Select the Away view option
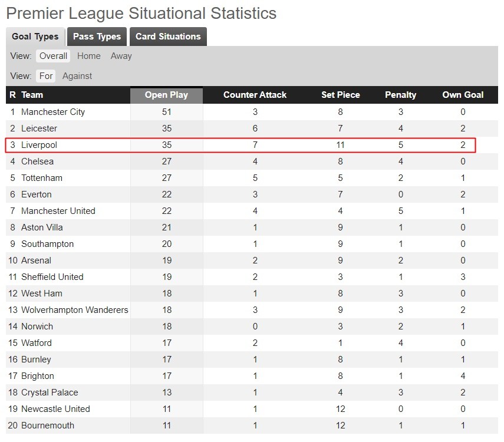Viewport: 504px width, 442px height. pyautogui.click(x=121, y=56)
